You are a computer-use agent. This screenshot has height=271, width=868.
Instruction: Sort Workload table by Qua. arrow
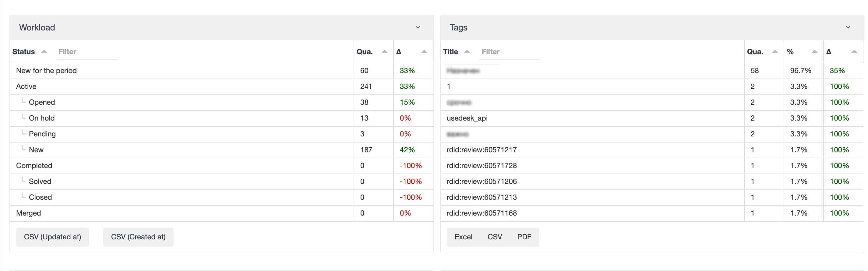(384, 51)
